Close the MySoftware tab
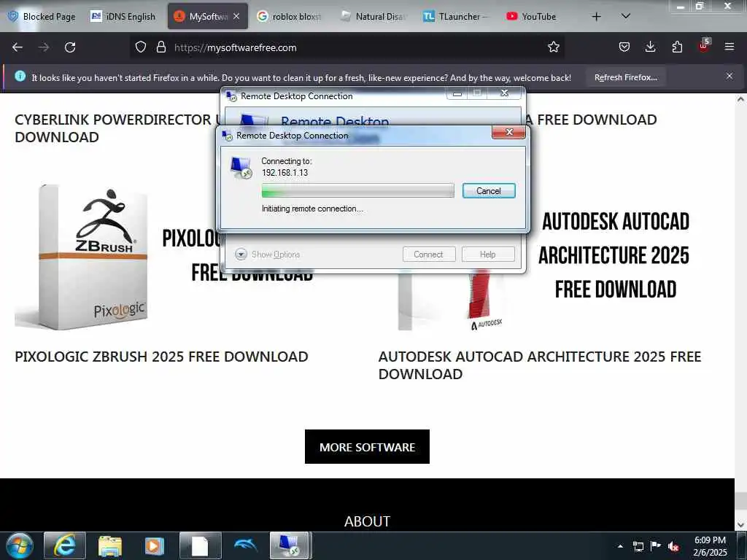 (x=236, y=17)
